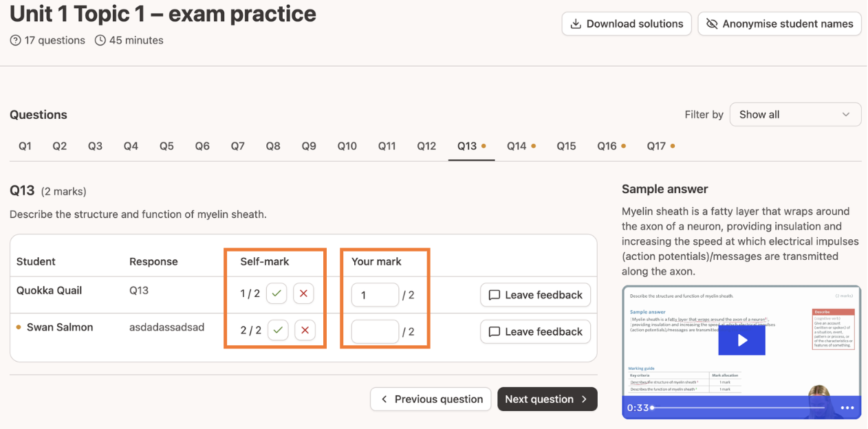This screenshot has width=868, height=429.
Task: Open the Filter by Show all dropdown
Action: 795,115
